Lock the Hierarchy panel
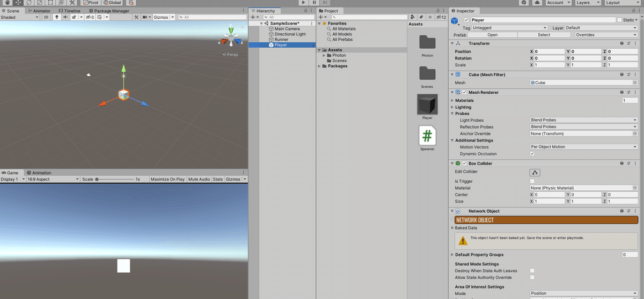 pos(306,11)
